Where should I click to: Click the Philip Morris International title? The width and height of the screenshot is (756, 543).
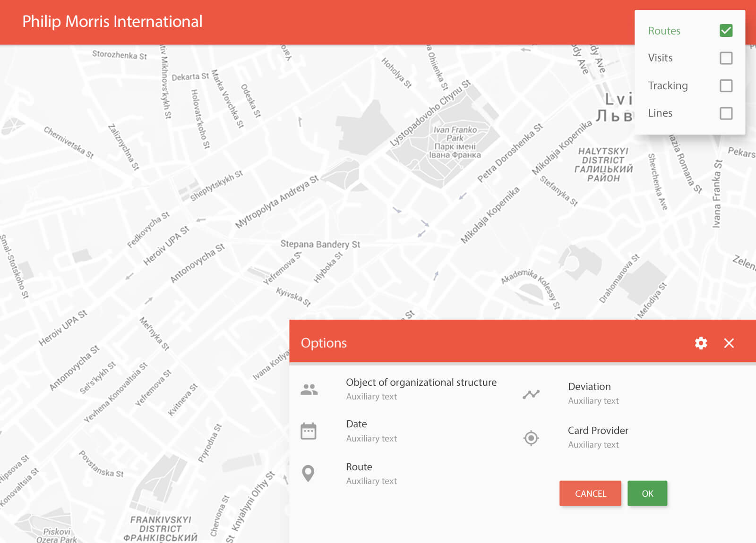(112, 22)
